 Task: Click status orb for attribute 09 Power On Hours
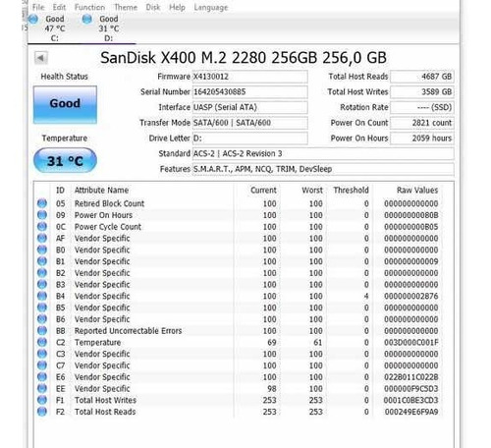42,215
